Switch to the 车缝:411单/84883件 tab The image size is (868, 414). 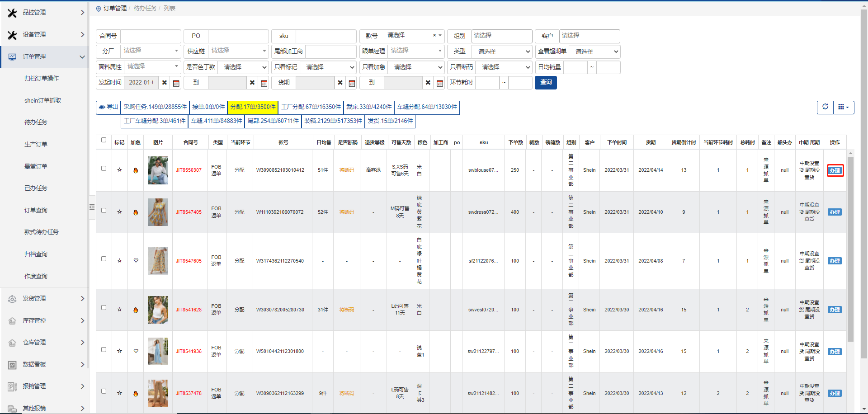coord(216,121)
